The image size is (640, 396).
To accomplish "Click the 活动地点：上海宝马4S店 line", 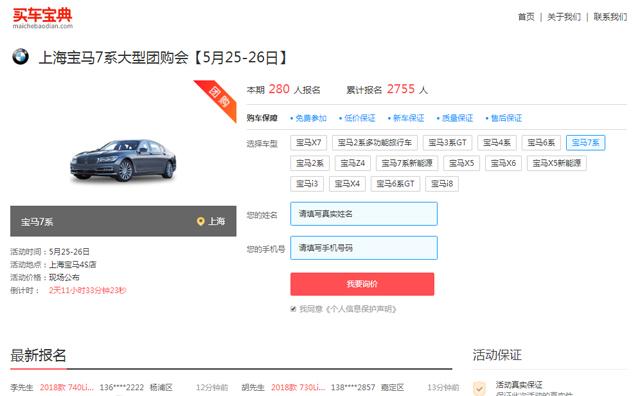I will coord(53,265).
